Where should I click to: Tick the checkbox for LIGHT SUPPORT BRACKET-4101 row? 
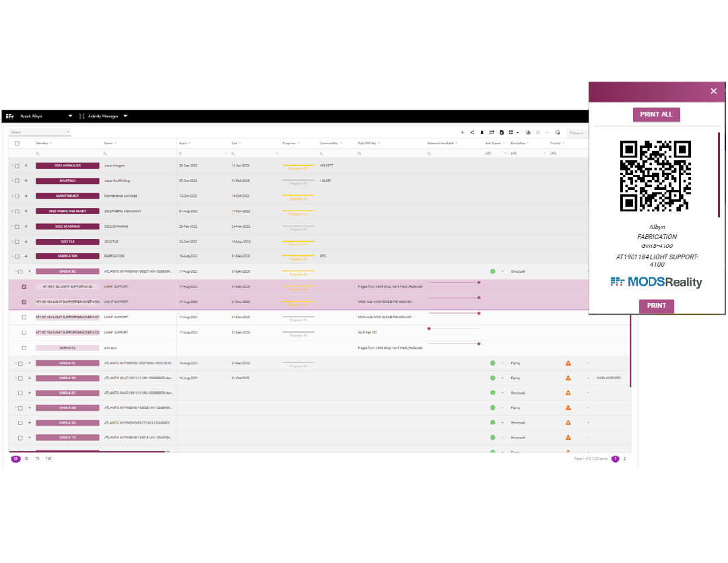24,317
